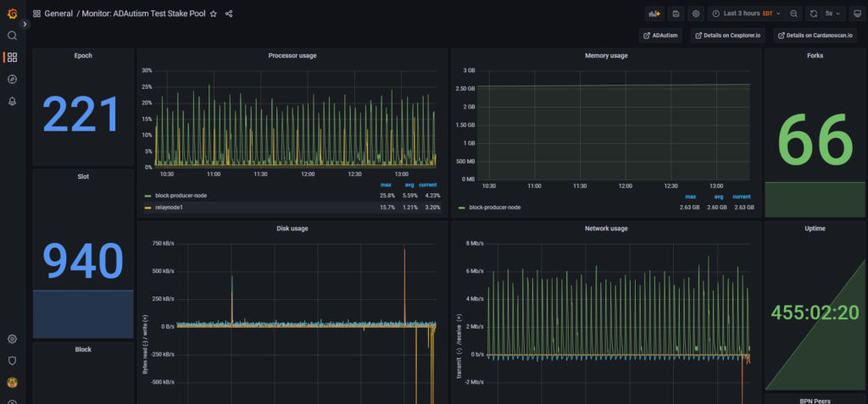Screen dimensions: 868x404
Task: Star this dashboard as favorite
Action: [213, 14]
